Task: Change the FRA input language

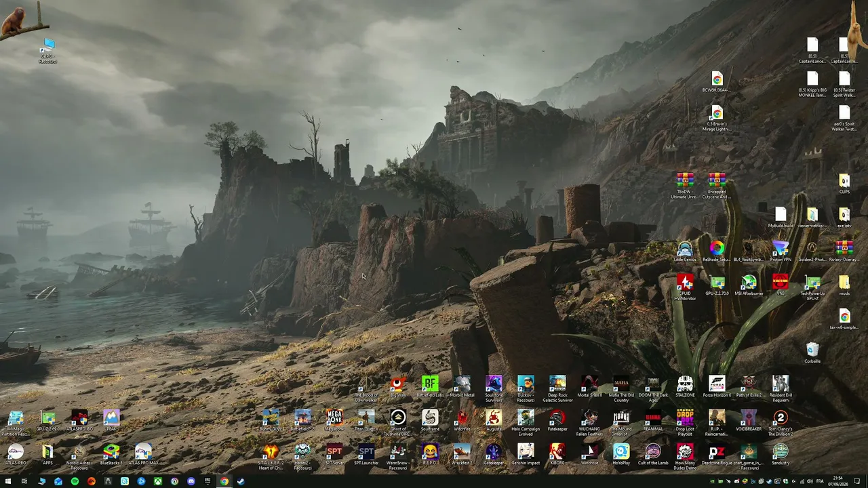Action: tap(820, 481)
